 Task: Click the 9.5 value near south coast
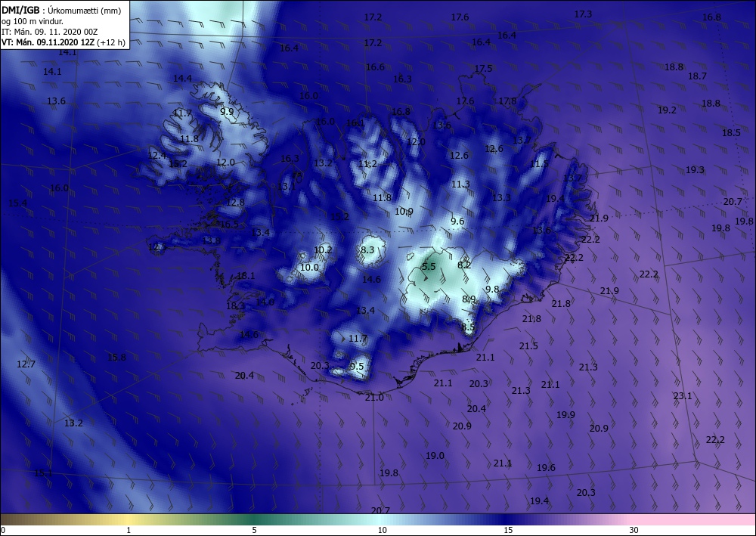[x=357, y=367]
